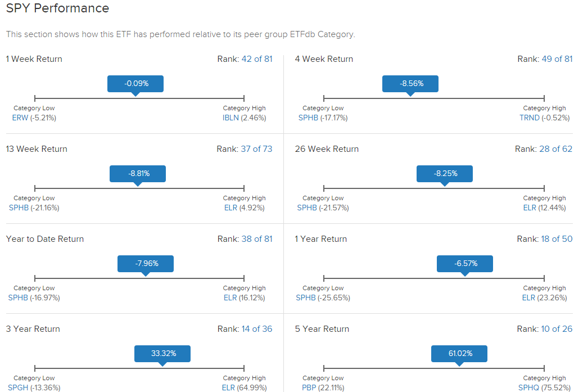Click SPHB ticker under 4 Week Return

[x=308, y=118]
